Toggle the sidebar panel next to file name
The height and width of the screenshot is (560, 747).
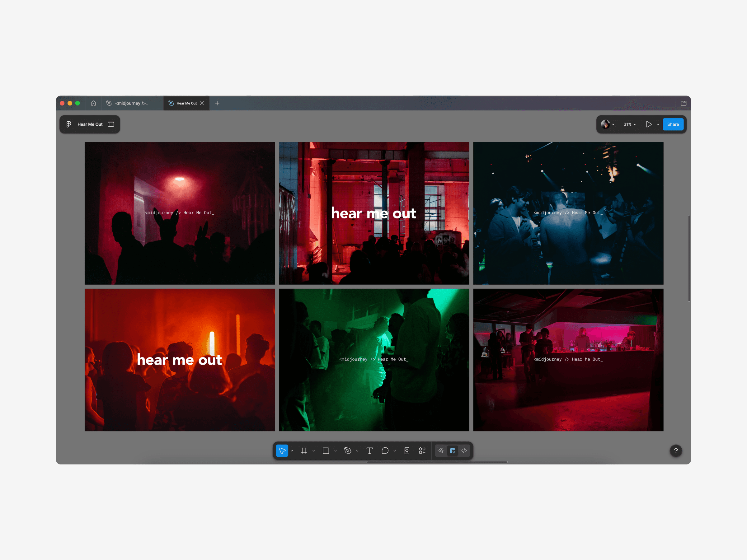(111, 124)
